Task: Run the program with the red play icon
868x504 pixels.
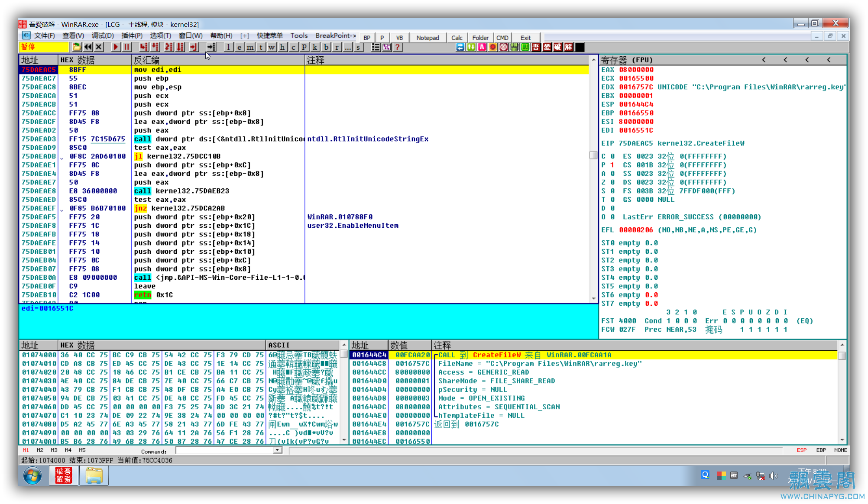Action: point(116,47)
